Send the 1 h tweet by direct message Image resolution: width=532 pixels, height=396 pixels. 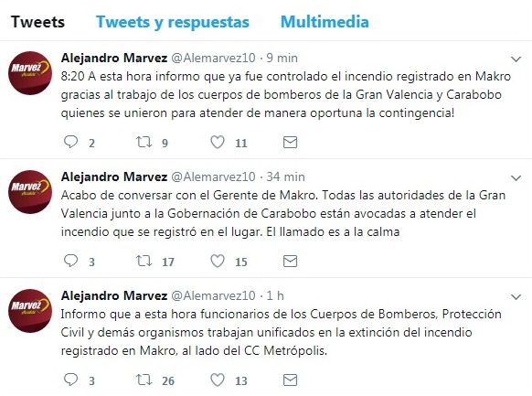(290, 380)
